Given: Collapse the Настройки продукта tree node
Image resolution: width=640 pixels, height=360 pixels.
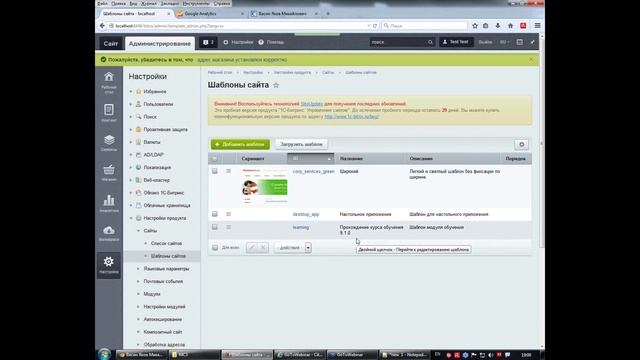Looking at the screenshot, I should [x=131, y=218].
